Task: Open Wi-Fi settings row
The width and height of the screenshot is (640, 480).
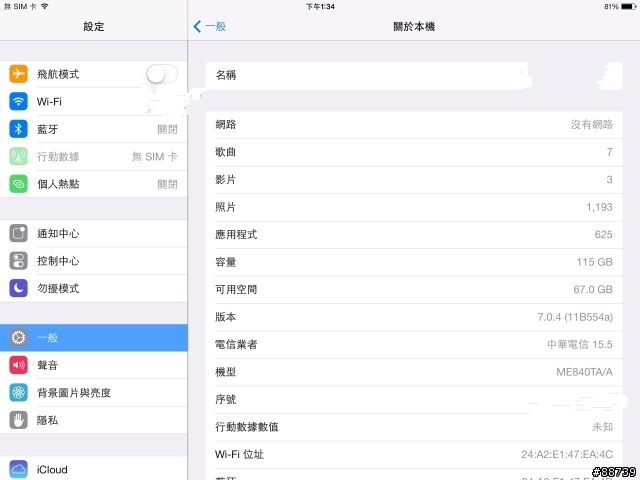Action: pyautogui.click(x=93, y=101)
